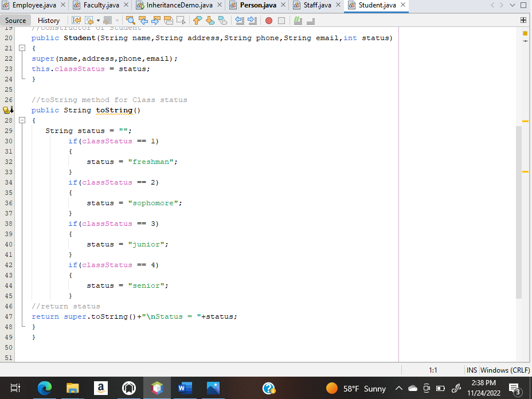
Task: Click the second orange error-stripe mark
Action: [x=525, y=171]
